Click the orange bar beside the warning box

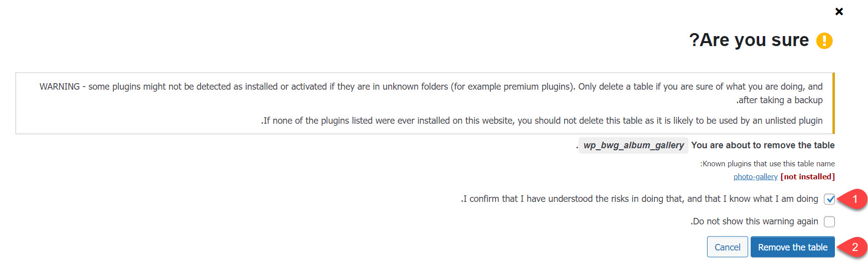(x=833, y=103)
